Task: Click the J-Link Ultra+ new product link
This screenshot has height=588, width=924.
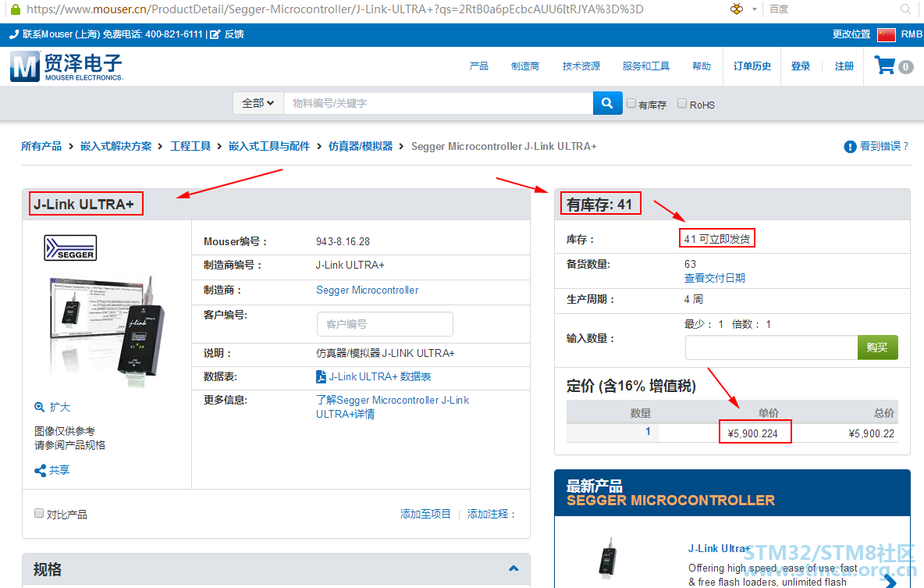Action: point(718,548)
